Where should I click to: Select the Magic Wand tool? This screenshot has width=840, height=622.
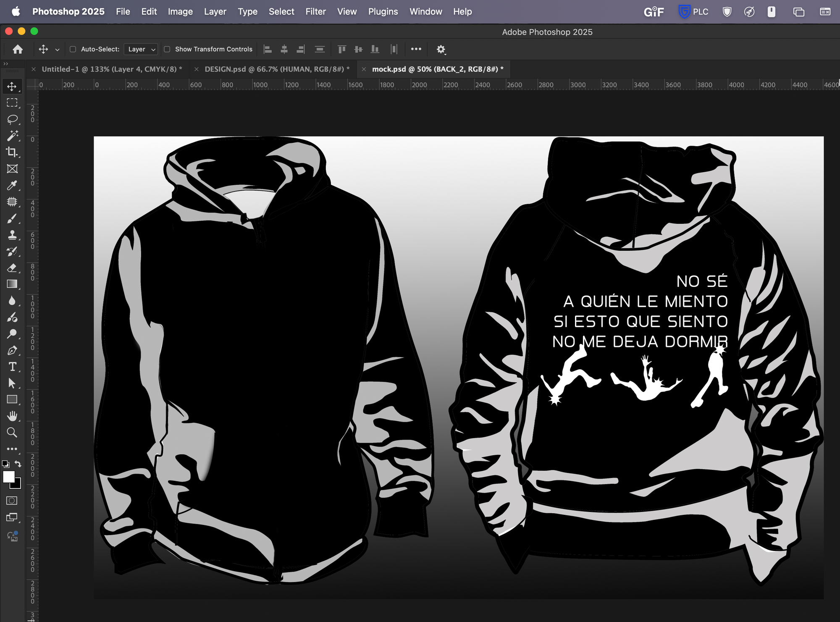coord(12,136)
